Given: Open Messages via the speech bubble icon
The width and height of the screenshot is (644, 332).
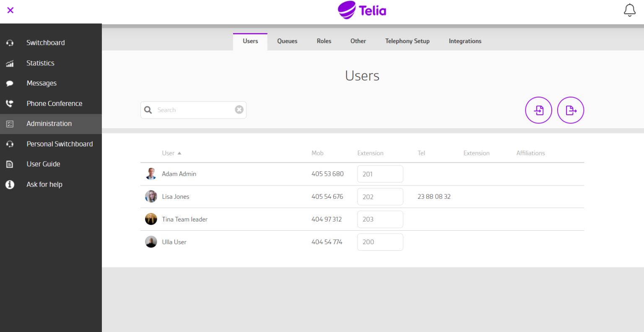Looking at the screenshot, I should [9, 83].
